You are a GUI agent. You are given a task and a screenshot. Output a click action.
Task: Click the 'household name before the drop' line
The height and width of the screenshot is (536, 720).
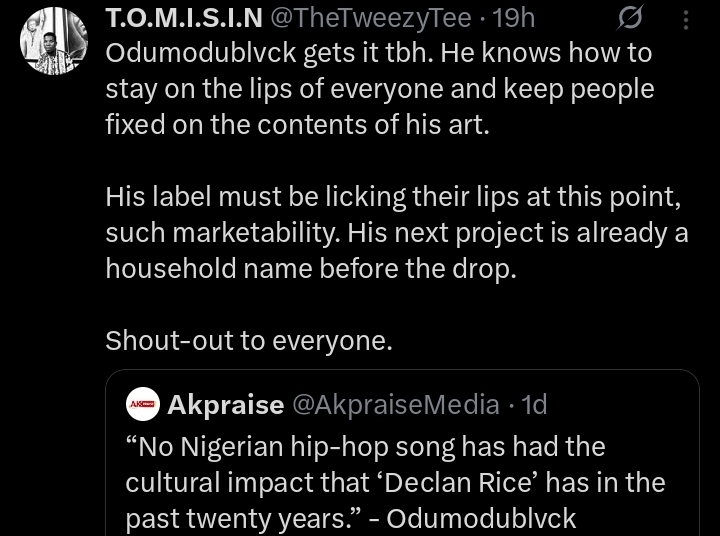(x=311, y=269)
